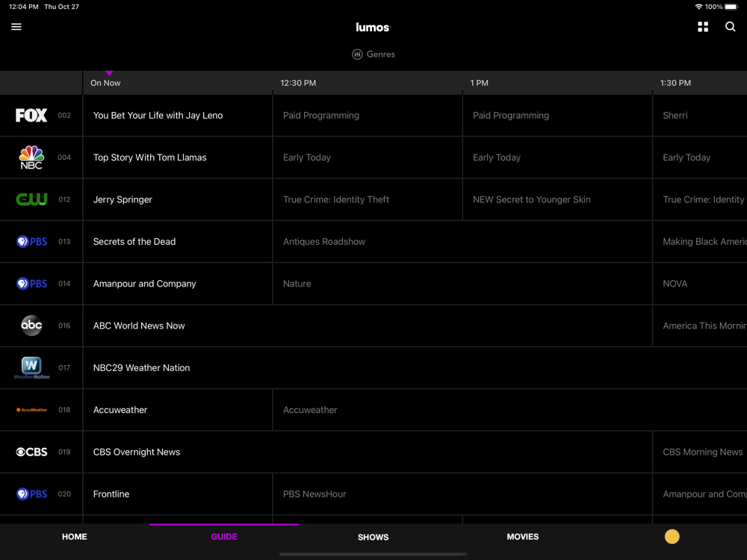Open NBC29 Weather Nation
Screen dimensions: 747x560
tap(415, 367)
